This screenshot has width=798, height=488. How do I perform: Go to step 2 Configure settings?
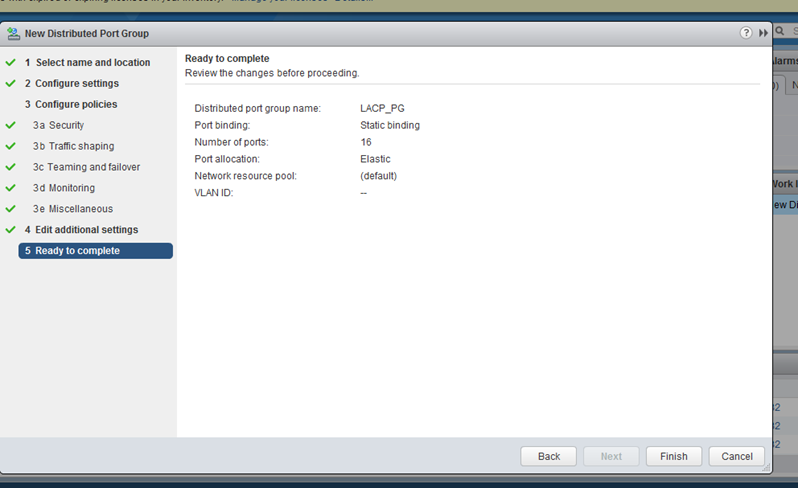(72, 83)
